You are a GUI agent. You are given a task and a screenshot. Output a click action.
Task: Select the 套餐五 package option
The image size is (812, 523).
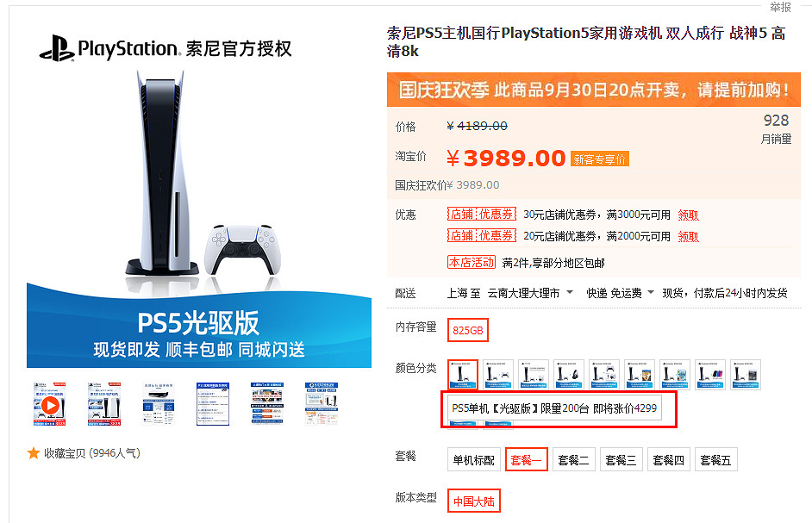715,460
